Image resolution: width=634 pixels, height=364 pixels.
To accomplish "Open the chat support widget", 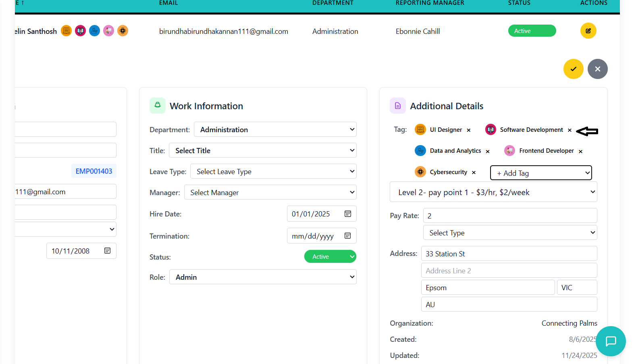I will (611, 341).
